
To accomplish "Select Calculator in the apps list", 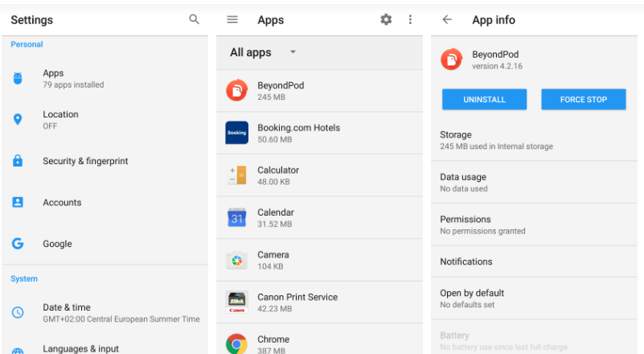I will (278, 175).
